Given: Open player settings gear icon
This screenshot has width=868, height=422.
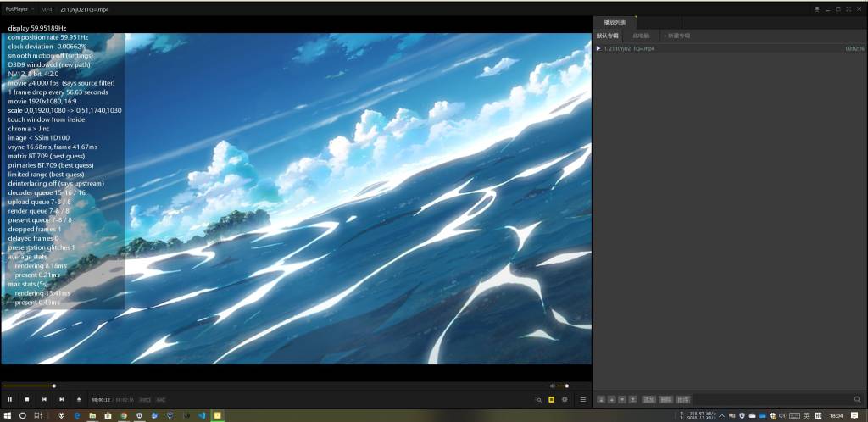Looking at the screenshot, I should (565, 399).
